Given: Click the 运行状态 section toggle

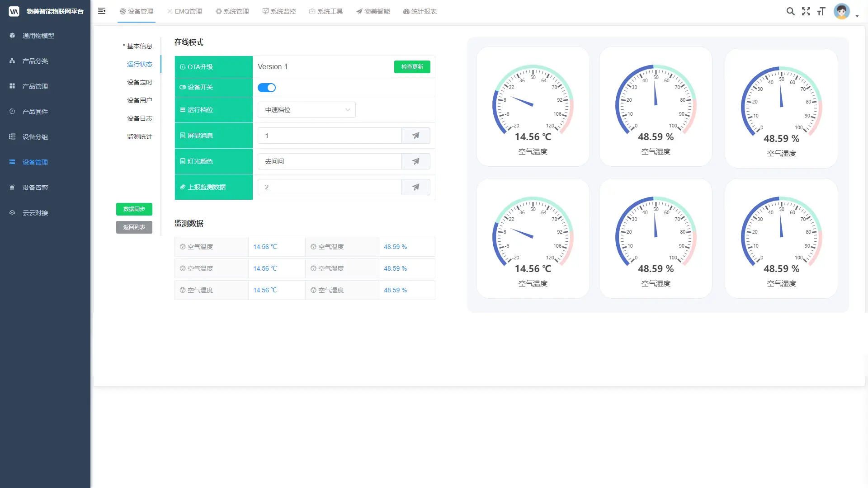Looking at the screenshot, I should (x=140, y=64).
